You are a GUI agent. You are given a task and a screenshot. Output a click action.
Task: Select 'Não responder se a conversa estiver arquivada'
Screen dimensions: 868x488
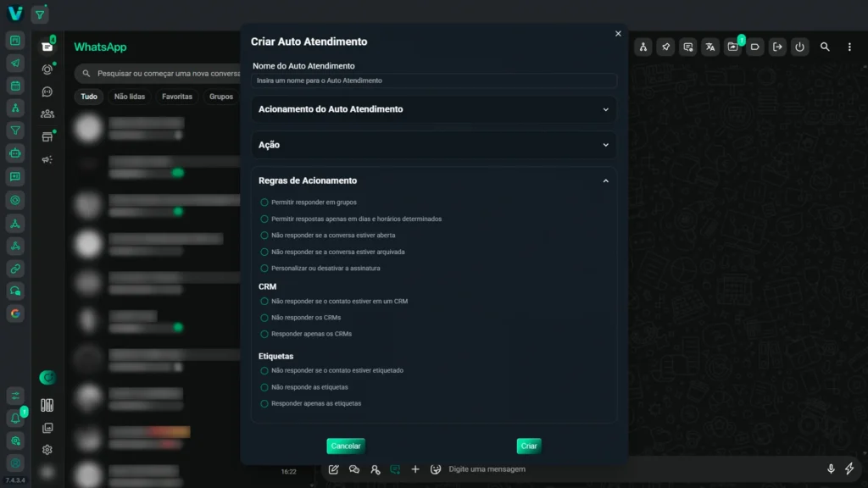click(264, 252)
